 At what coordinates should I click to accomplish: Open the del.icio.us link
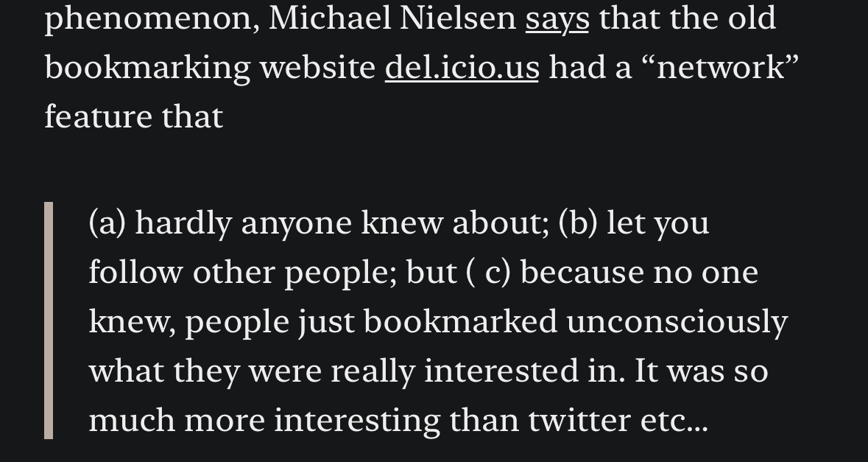462,68
